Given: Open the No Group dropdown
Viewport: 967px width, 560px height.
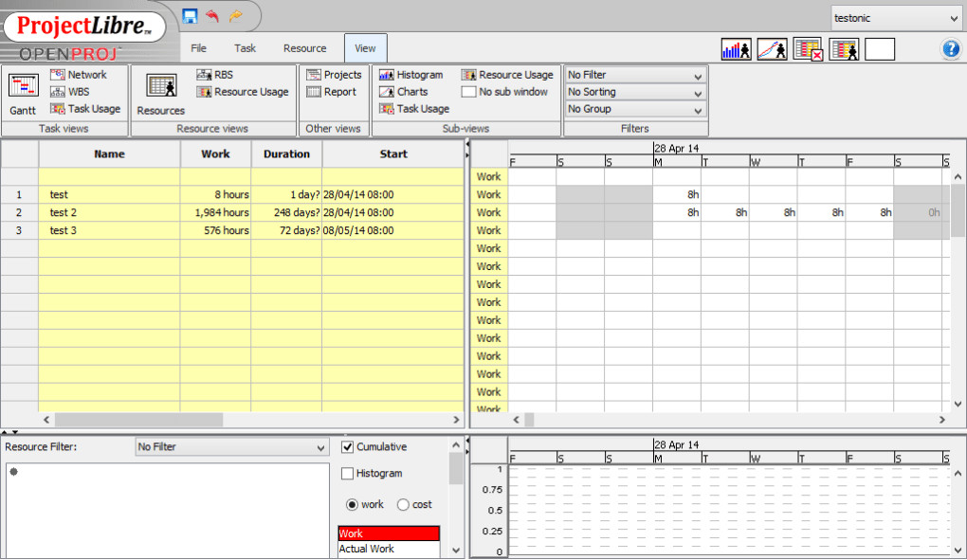Looking at the screenshot, I should (635, 109).
